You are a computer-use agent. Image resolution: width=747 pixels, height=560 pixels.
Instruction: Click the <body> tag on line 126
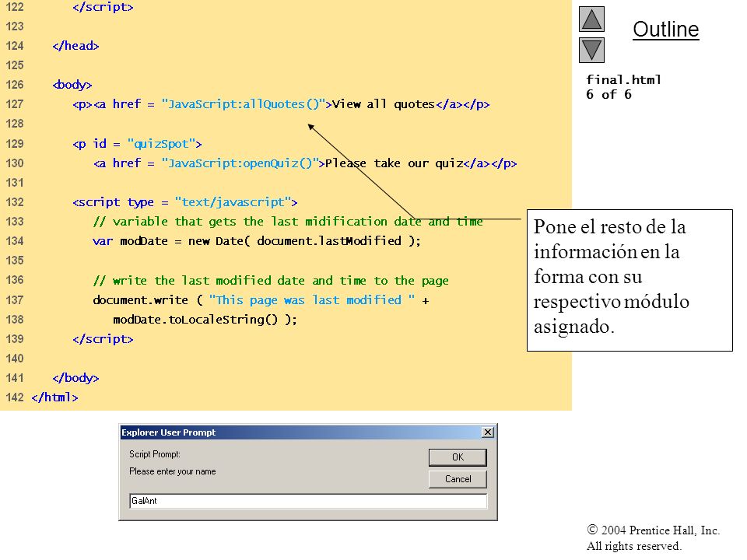tap(72, 85)
